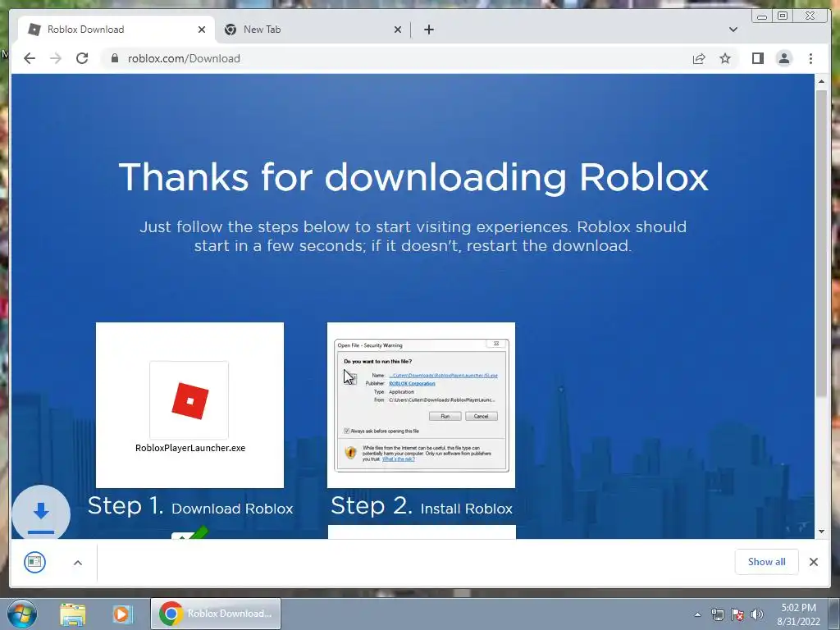Share this page using share icon
Viewport: 840px width, 630px height.
[699, 58]
